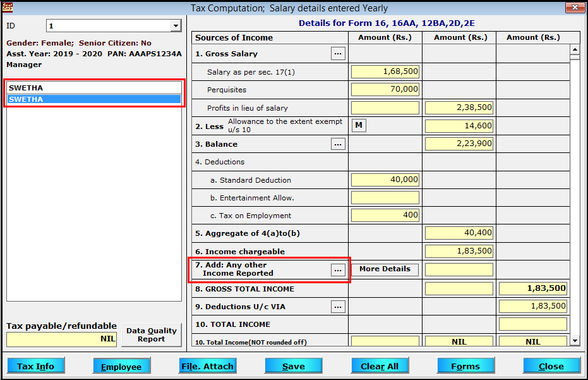
Task: Open Deductions U/c VIA ellipsis button
Action: pyautogui.click(x=338, y=307)
